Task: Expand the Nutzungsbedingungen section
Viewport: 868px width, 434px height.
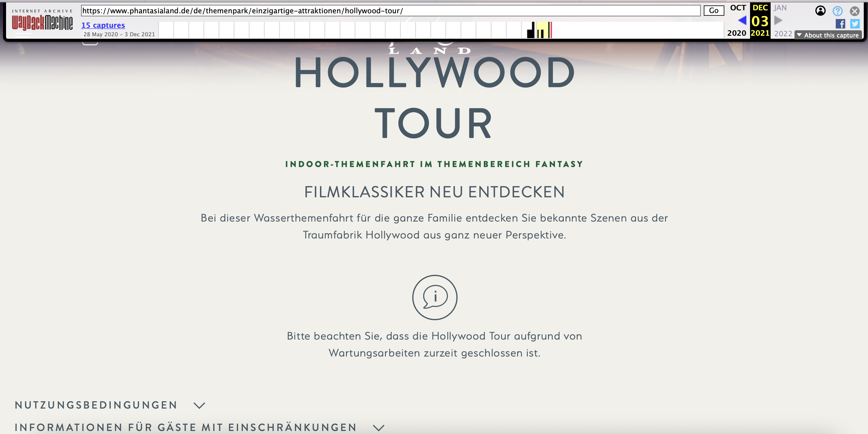Action: pyautogui.click(x=110, y=405)
